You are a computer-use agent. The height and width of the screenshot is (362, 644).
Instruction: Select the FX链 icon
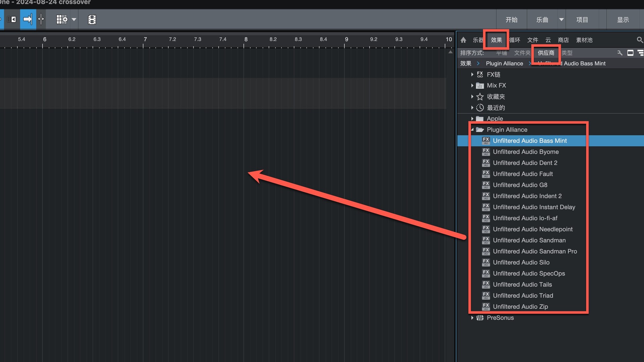tap(480, 74)
